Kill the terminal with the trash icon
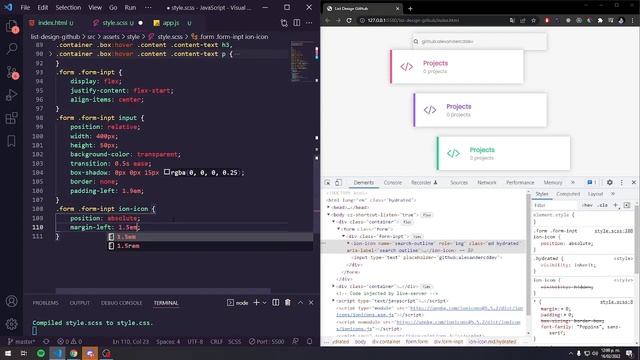 pos(288,302)
